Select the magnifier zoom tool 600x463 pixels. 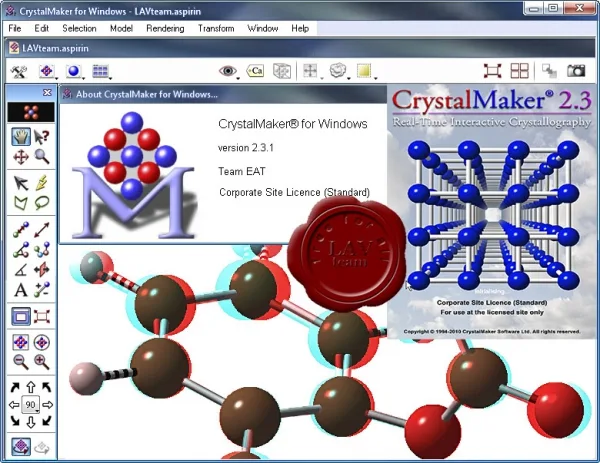[42, 157]
